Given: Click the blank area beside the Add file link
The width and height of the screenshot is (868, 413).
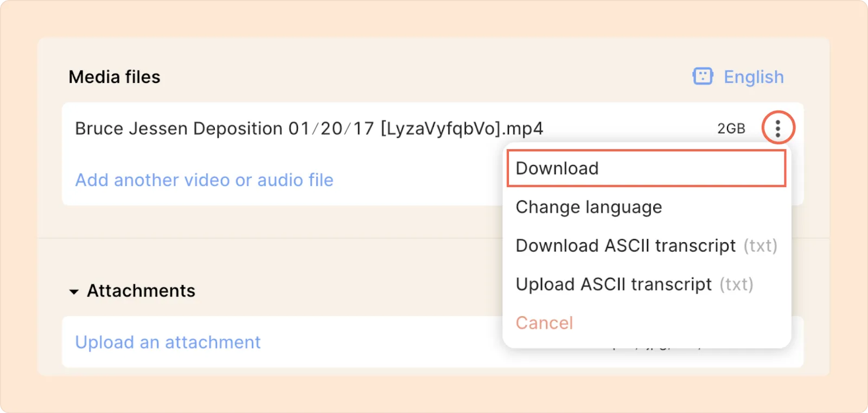Looking at the screenshot, I should click(x=418, y=180).
